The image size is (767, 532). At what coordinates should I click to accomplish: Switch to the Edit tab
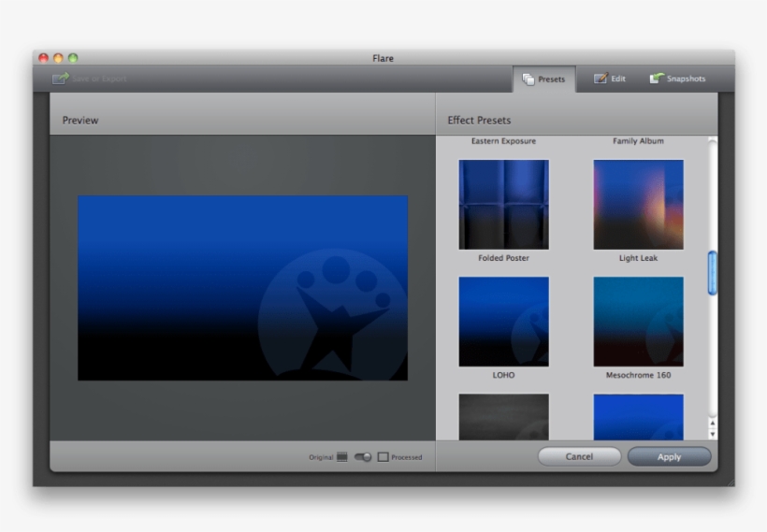610,79
